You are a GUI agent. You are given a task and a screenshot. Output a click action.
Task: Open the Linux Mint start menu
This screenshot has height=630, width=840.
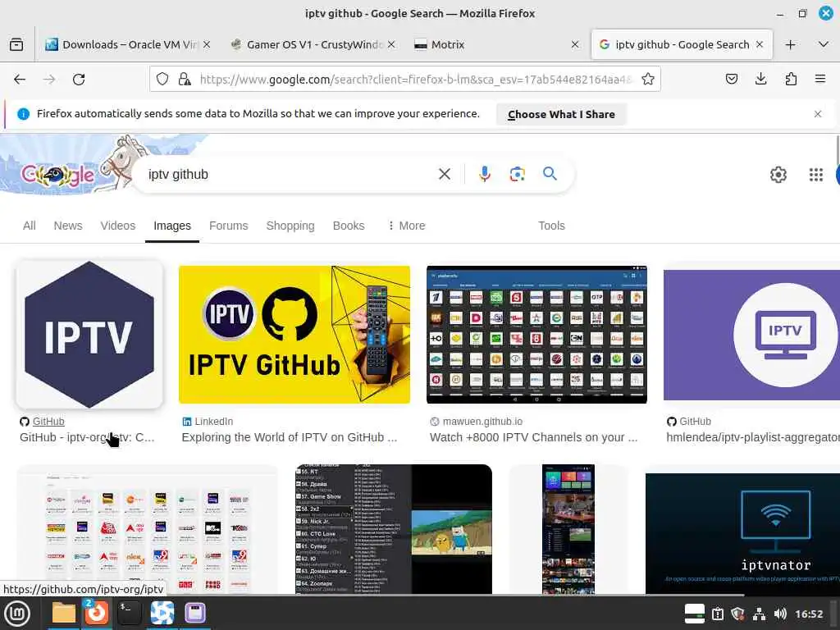17,614
